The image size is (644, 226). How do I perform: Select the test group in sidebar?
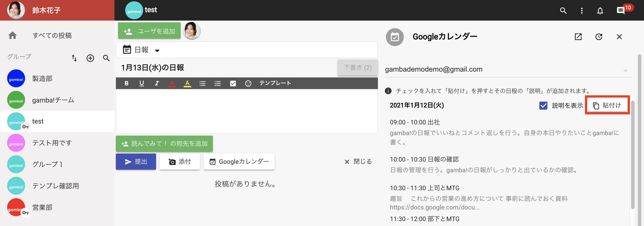click(57, 121)
